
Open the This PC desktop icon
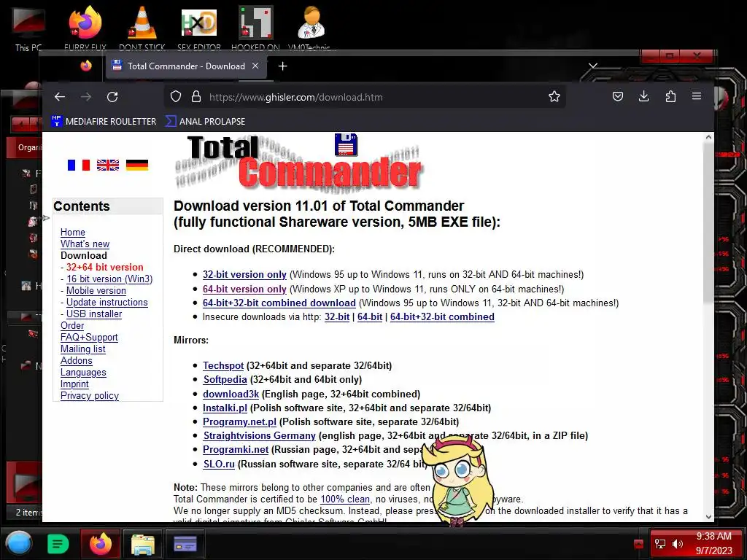point(28,28)
